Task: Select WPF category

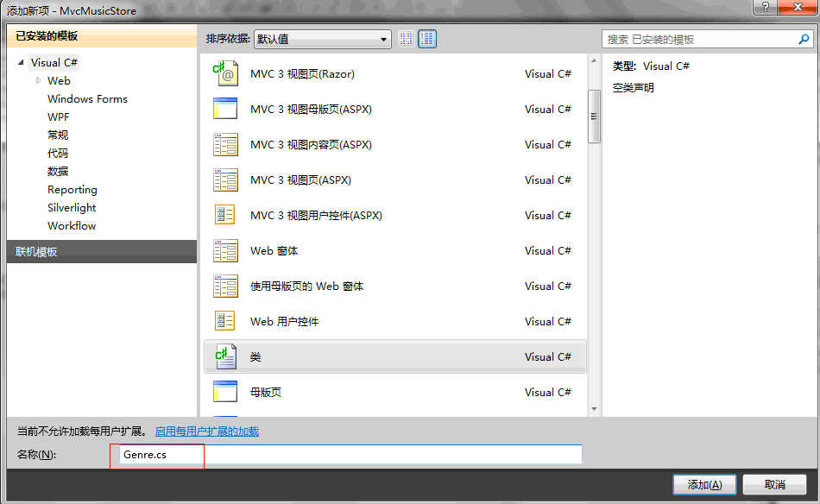Action: pos(58,117)
